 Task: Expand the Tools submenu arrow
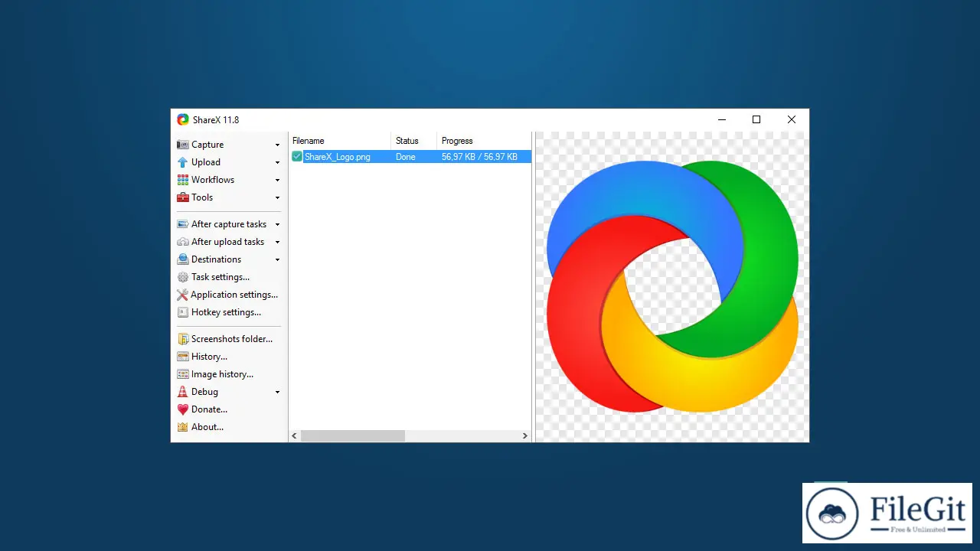[277, 197]
